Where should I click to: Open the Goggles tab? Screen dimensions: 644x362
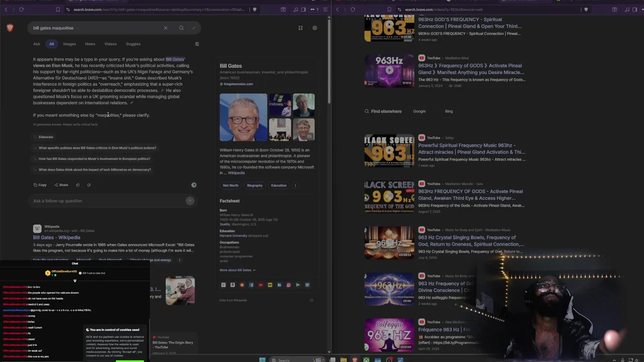(133, 44)
